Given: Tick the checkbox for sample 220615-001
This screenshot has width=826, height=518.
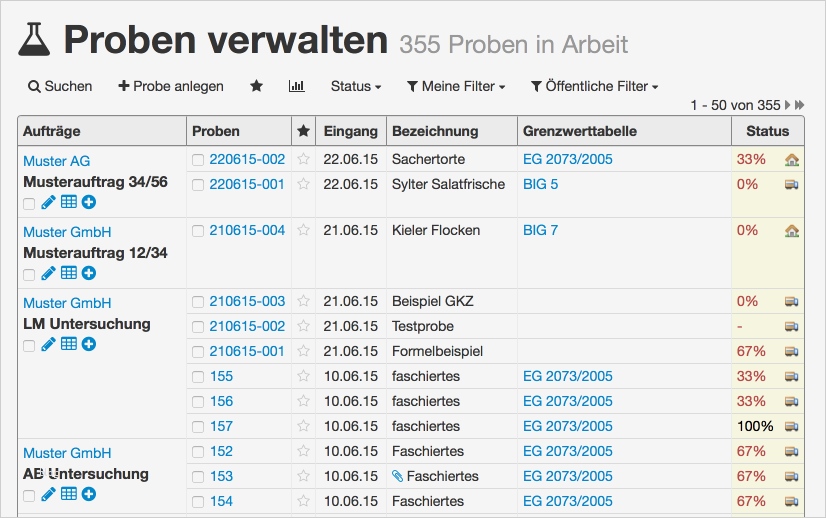Looking at the screenshot, I should [x=198, y=185].
